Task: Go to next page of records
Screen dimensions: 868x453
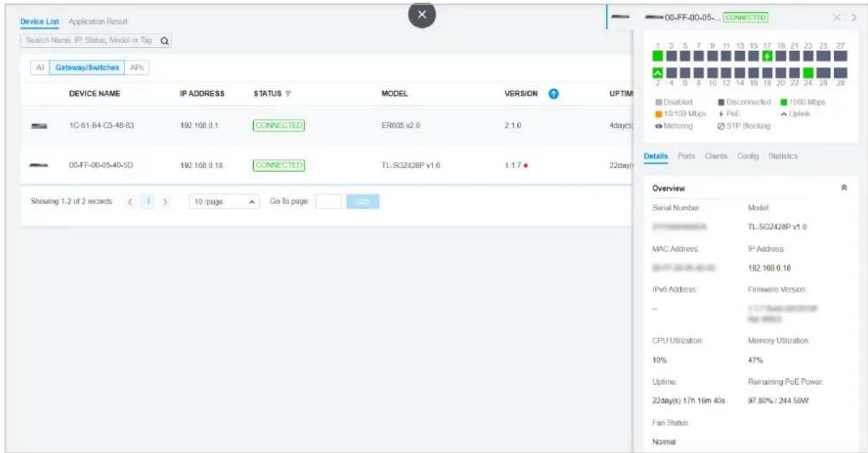Action: [x=165, y=202]
